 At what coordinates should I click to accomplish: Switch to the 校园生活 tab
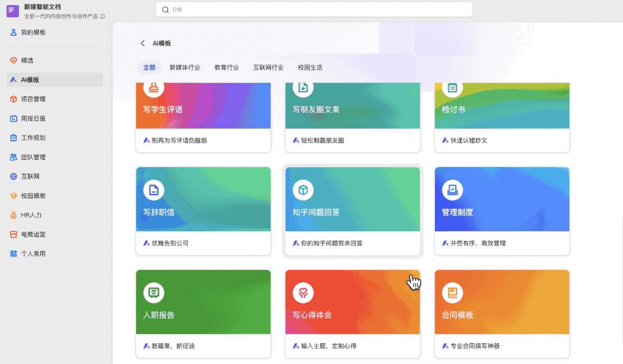310,67
